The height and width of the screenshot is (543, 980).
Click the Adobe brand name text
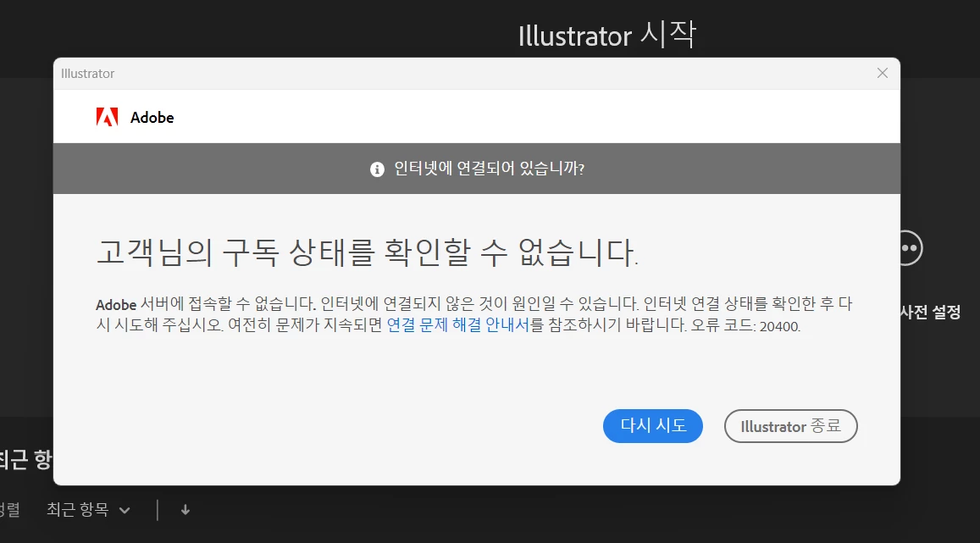(x=152, y=118)
